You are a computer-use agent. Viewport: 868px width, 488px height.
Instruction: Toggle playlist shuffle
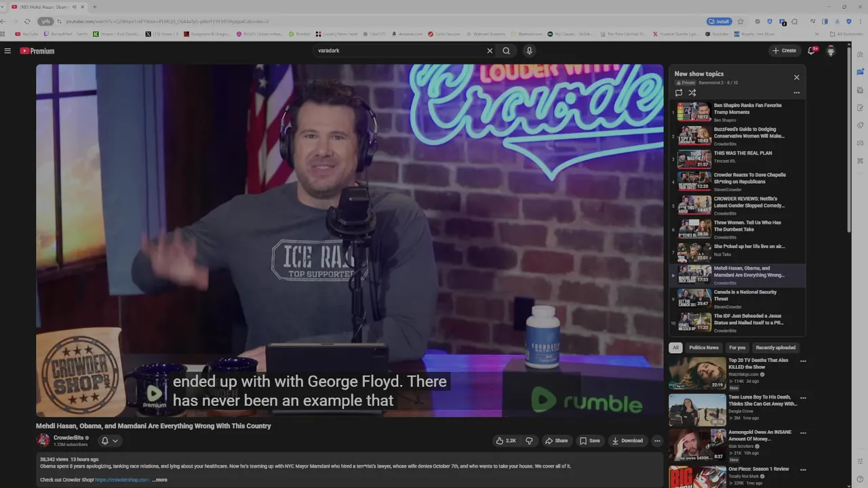[692, 93]
